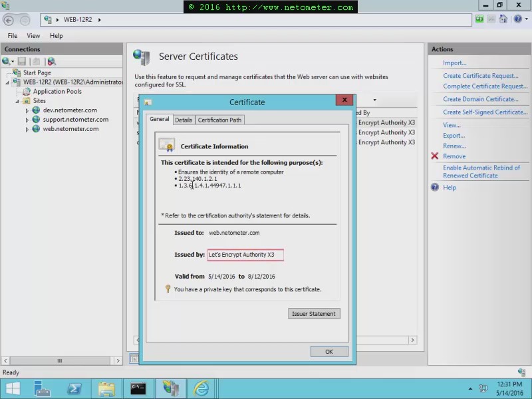Select the General tab in Certificate dialog

point(160,119)
